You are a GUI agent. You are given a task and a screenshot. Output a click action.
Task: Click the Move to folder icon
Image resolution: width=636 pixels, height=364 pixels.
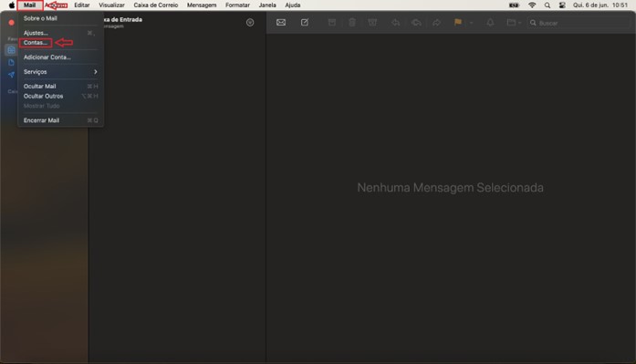click(511, 23)
